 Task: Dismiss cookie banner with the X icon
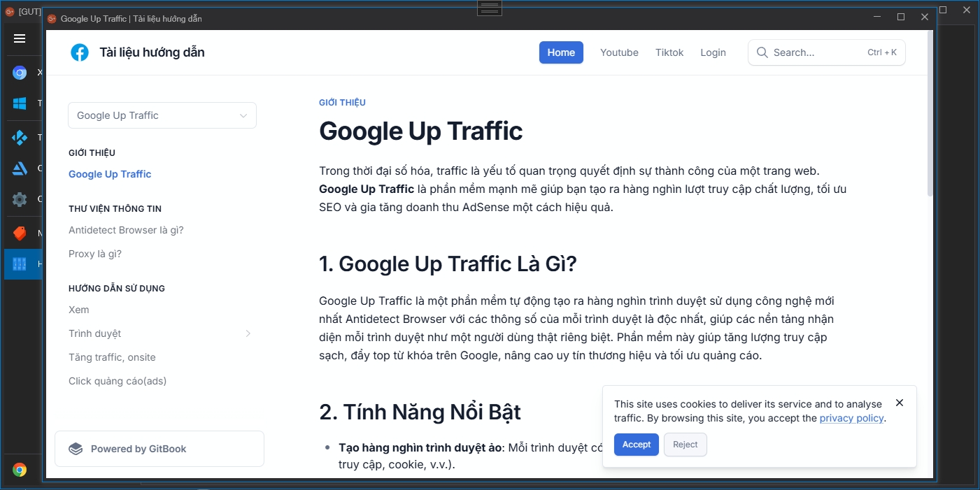(x=900, y=403)
